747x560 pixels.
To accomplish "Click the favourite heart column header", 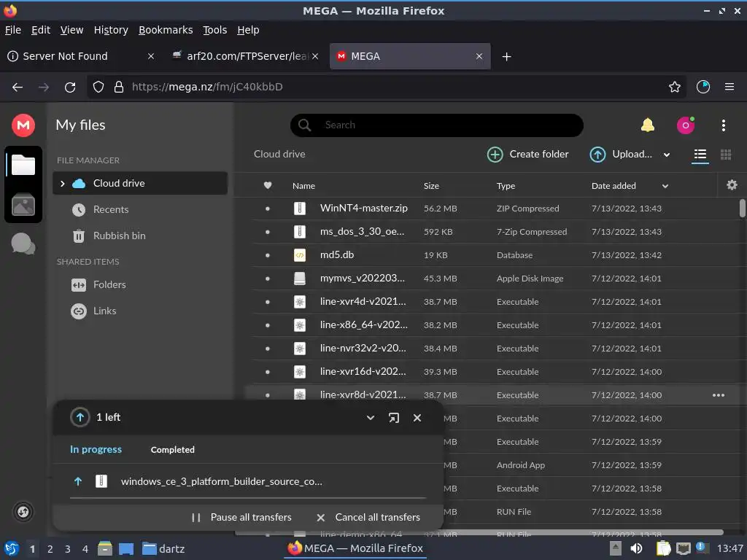I will (x=268, y=185).
